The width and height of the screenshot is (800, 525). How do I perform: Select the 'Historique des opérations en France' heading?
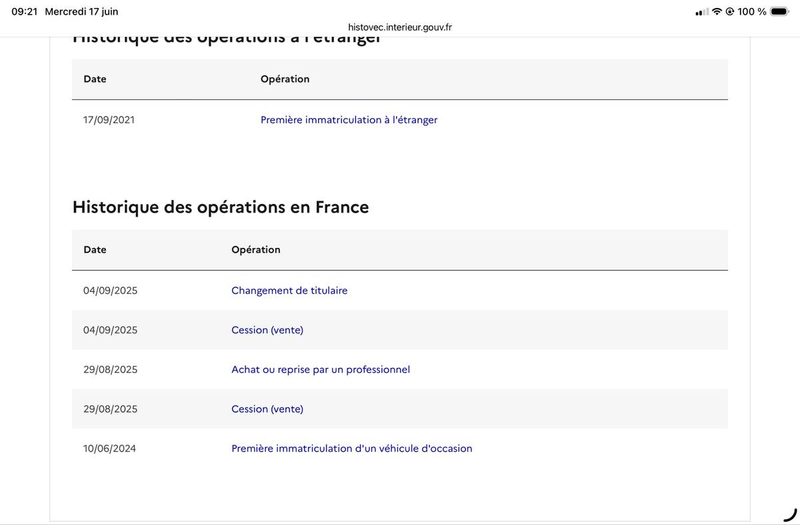[x=220, y=207]
